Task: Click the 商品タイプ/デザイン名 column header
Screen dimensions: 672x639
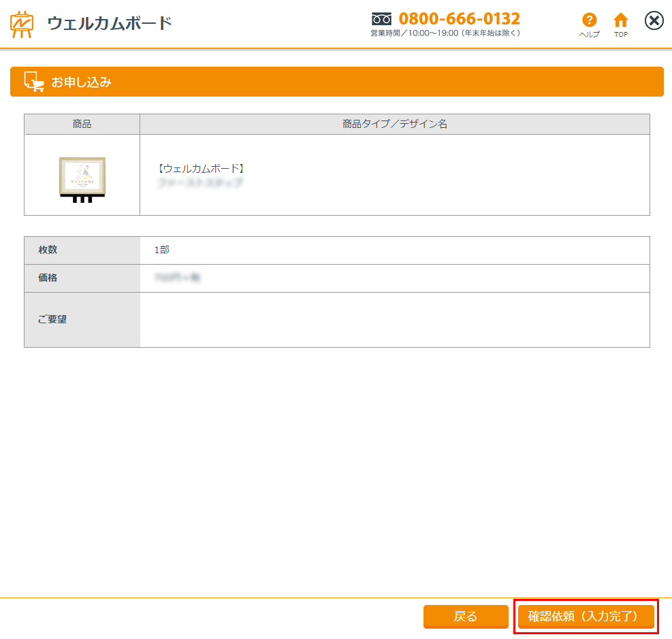Action: (394, 124)
